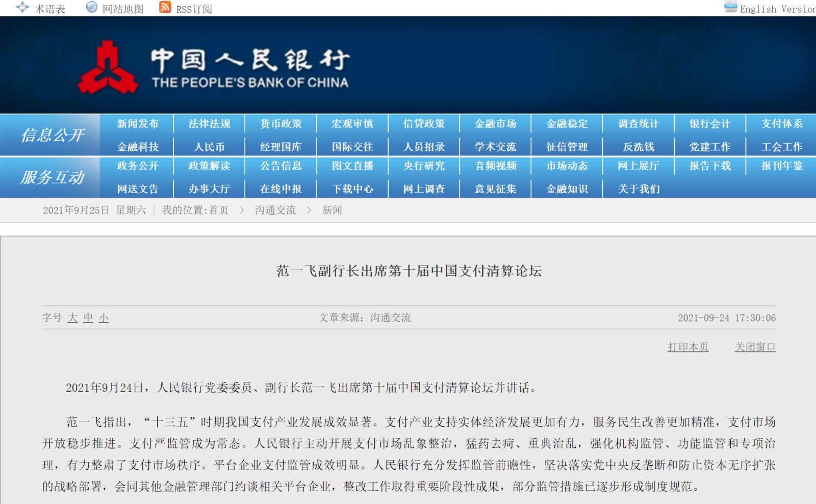The width and height of the screenshot is (816, 504).
Task: Click the English Version icon
Action: 731,7
